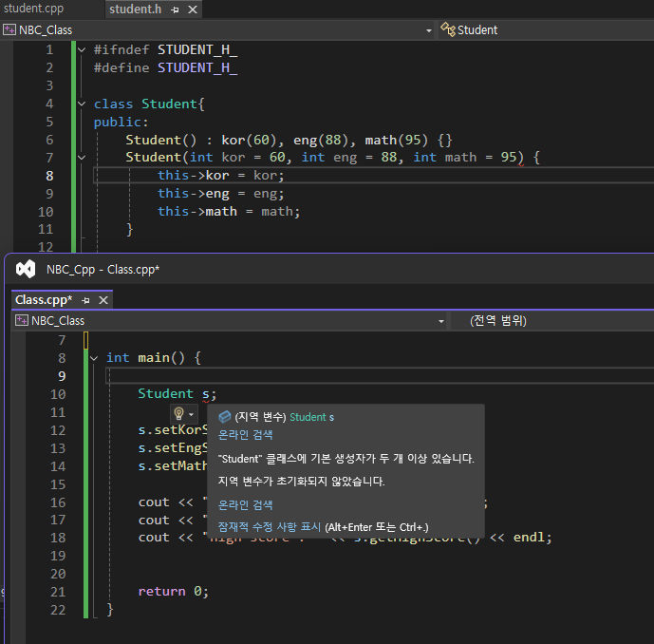Open the NBC_Class project dropdown in student.h
The height and width of the screenshot is (644, 654).
429,30
